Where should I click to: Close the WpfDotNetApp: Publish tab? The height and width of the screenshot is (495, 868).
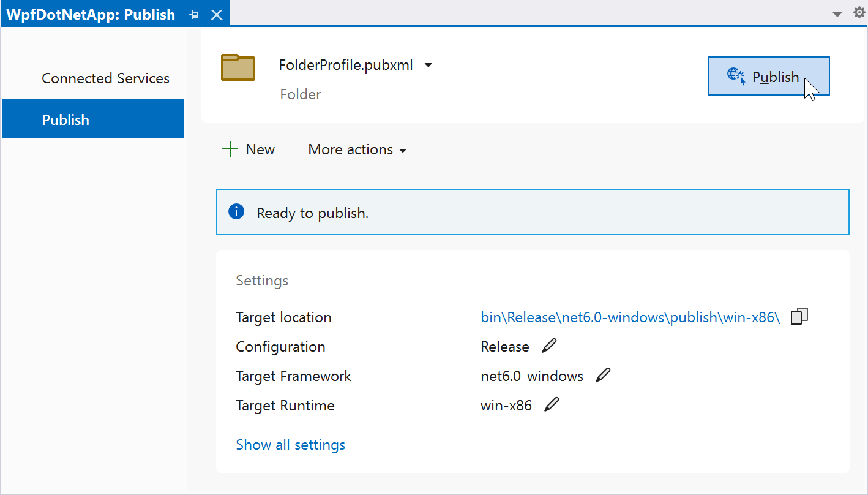(x=217, y=15)
